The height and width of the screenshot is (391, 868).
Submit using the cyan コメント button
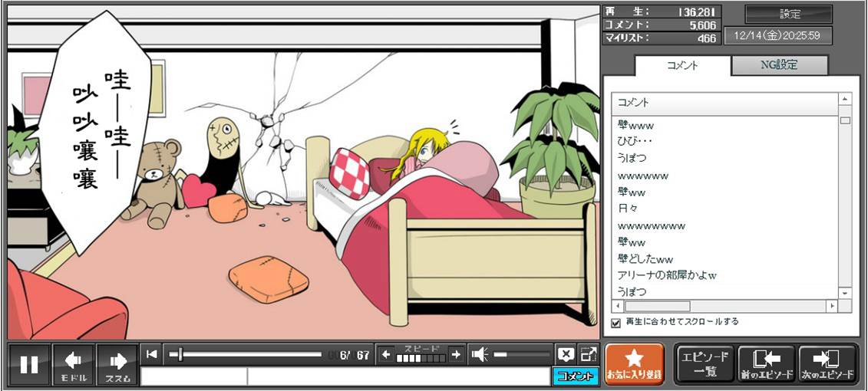[x=575, y=376]
